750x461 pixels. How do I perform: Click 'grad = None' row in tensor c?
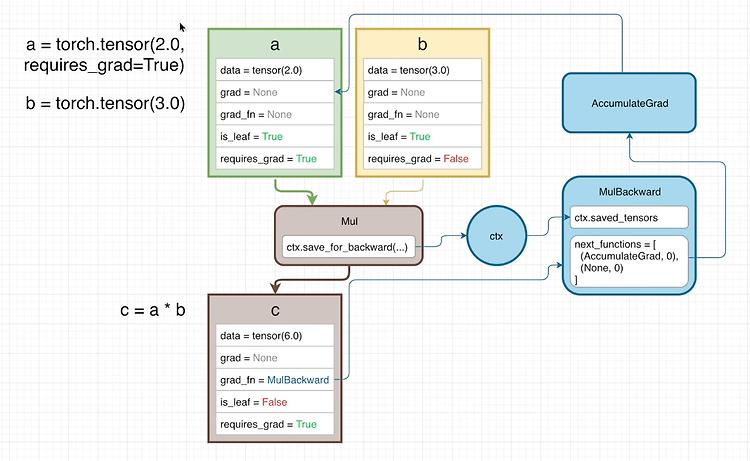pyautogui.click(x=275, y=357)
